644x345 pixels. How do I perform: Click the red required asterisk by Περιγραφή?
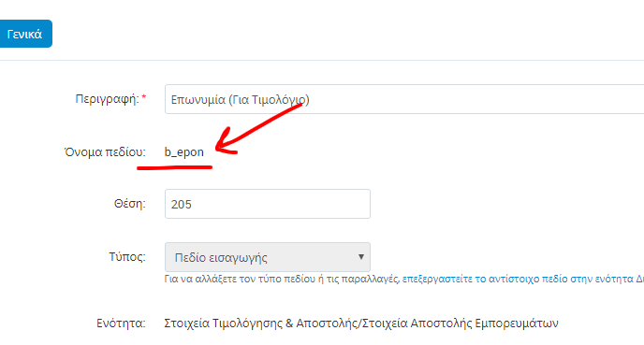[x=144, y=97]
